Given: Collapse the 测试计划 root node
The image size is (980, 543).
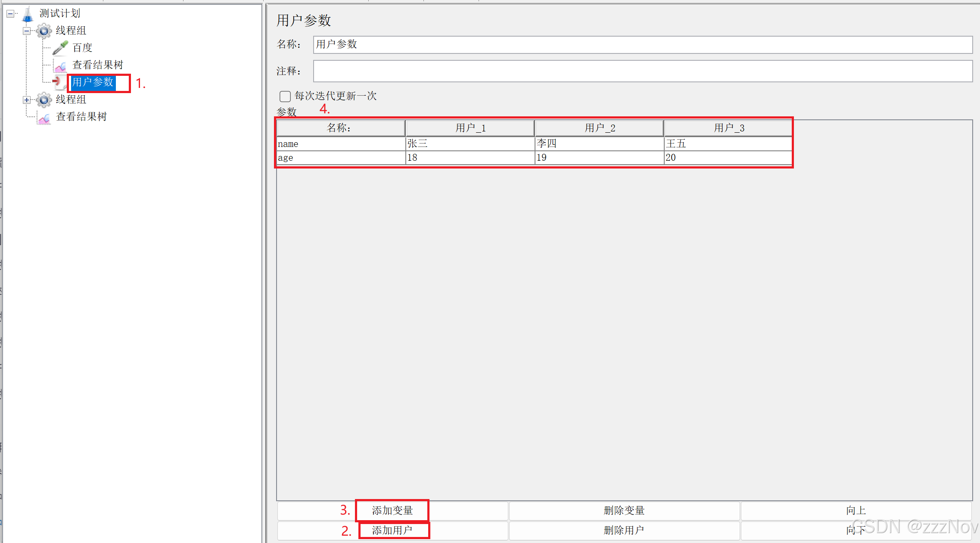Looking at the screenshot, I should tap(10, 14).
